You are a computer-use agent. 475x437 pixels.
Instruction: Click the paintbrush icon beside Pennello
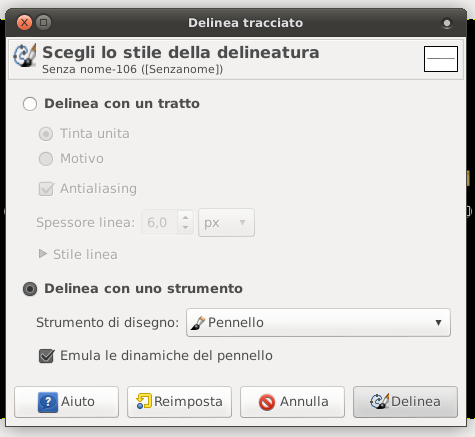(198, 323)
